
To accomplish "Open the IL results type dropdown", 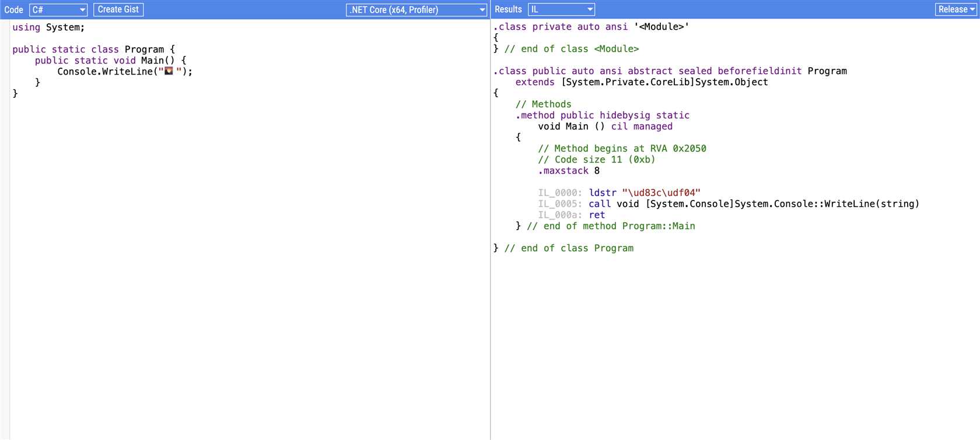I will [x=561, y=10].
